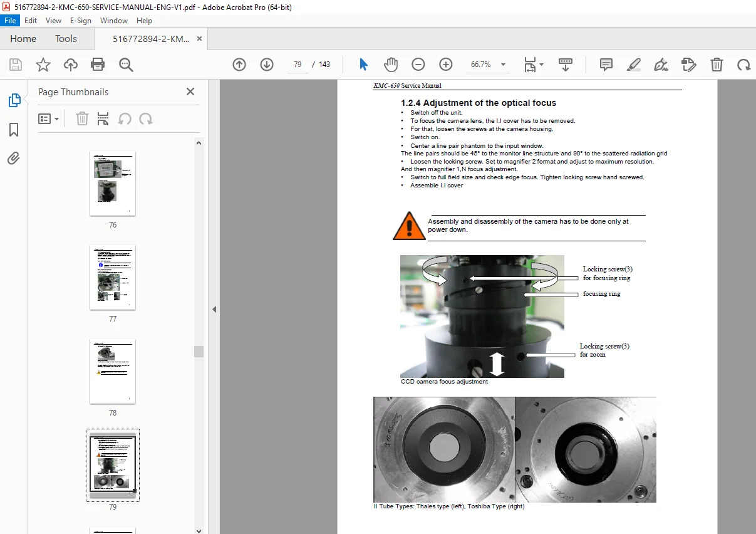Click the insert pages thumbnail icon
The width and height of the screenshot is (756, 534).
coord(103,118)
